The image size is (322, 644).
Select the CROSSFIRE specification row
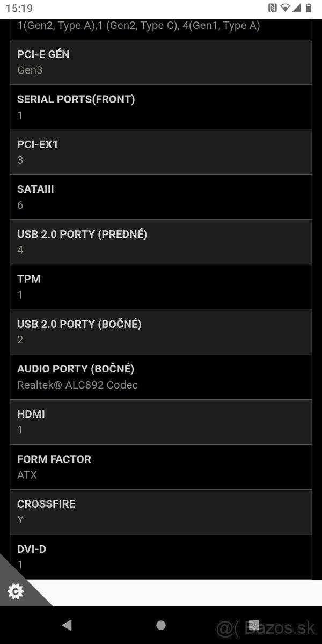[161, 512]
